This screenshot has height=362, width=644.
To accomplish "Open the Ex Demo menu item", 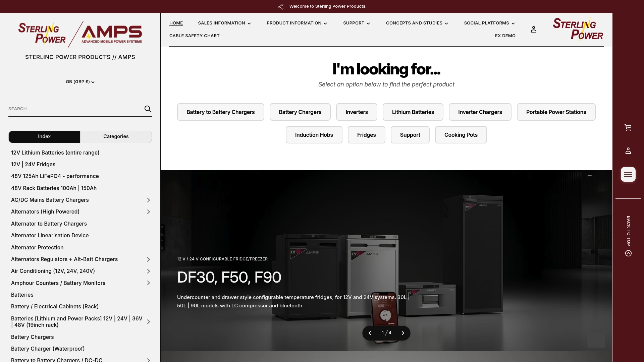I will 505,36.
